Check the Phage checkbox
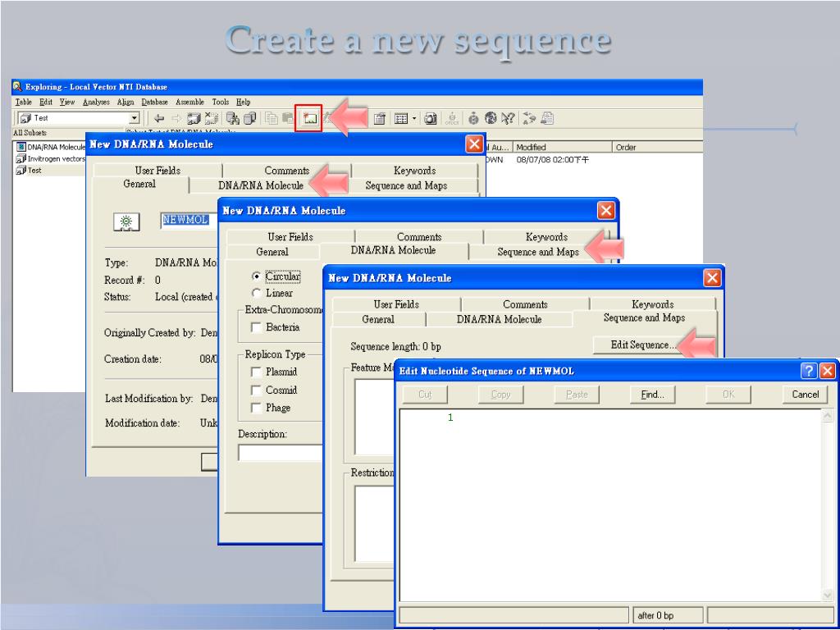 pyautogui.click(x=256, y=408)
